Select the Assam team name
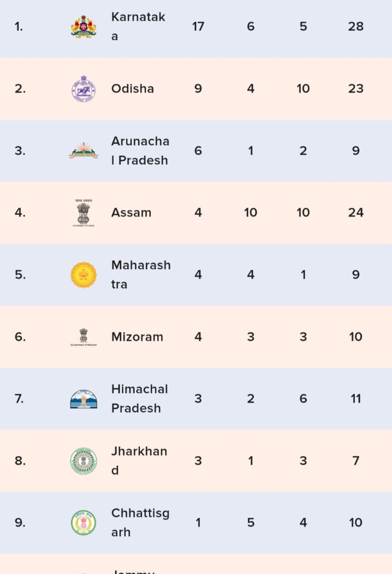This screenshot has height=574, width=392. click(x=131, y=213)
